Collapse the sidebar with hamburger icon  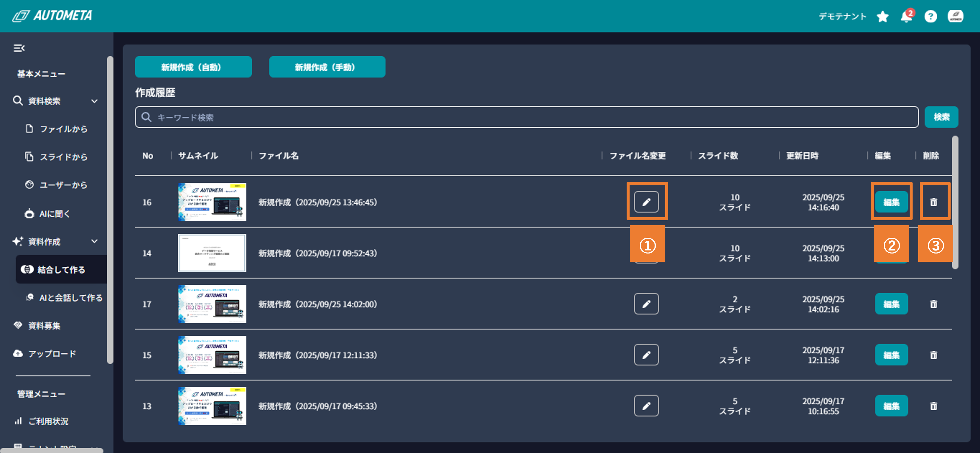pos(19,48)
